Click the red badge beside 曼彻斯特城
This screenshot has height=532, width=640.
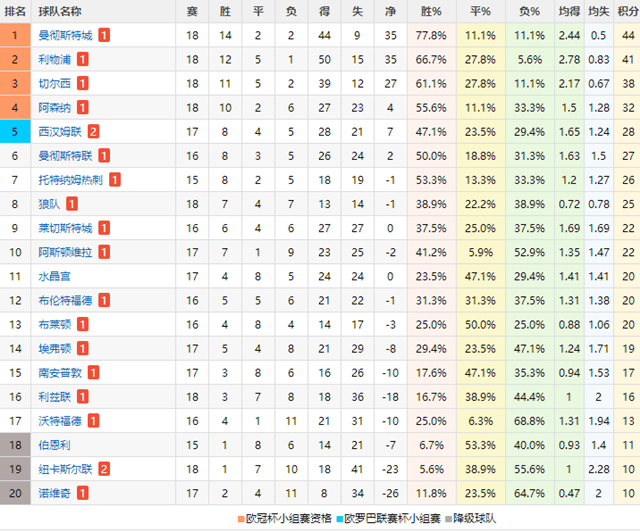[x=105, y=35]
